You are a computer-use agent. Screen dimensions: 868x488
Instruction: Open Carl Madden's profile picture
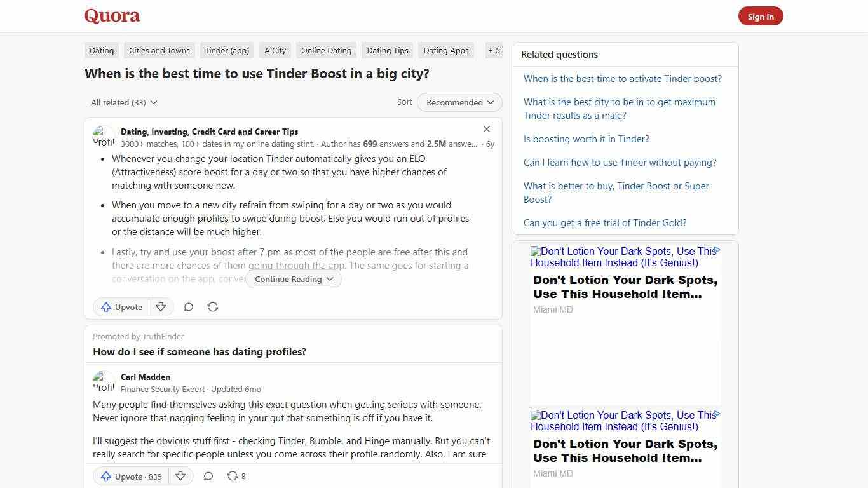pos(104,382)
